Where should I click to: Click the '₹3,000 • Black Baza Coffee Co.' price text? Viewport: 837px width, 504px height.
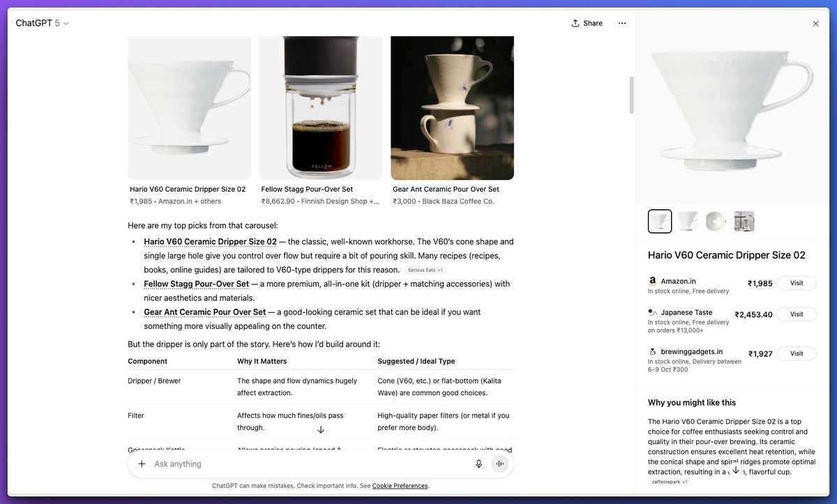(x=443, y=201)
